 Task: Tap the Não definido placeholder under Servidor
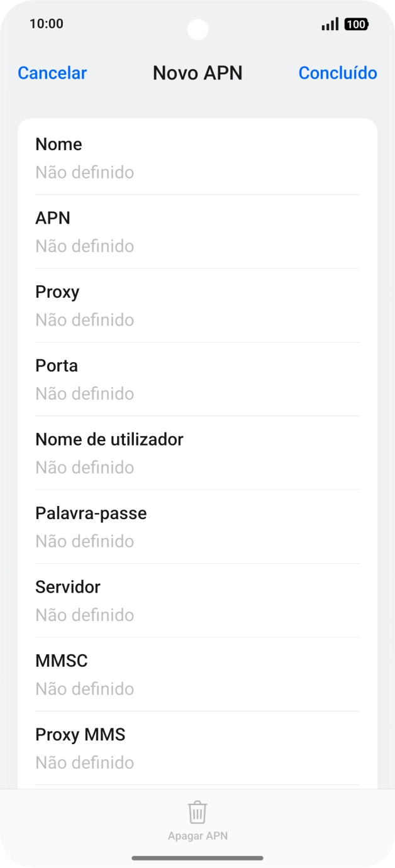(85, 615)
